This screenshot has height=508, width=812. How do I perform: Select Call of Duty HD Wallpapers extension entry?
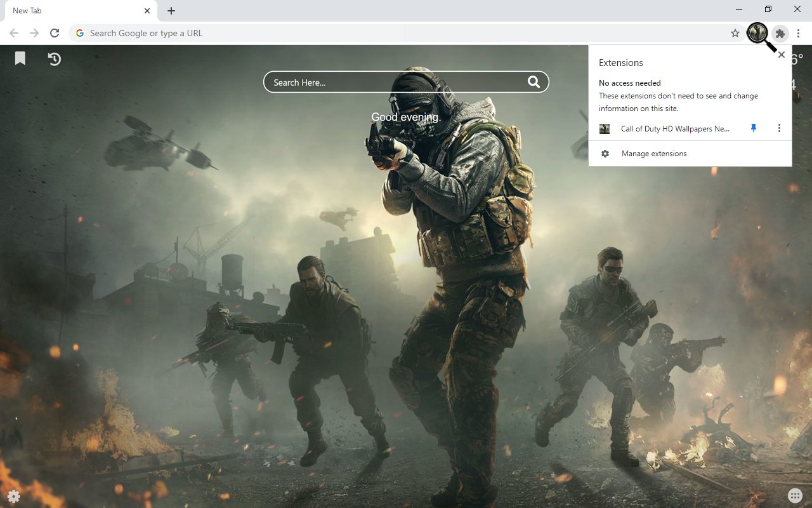pos(675,128)
